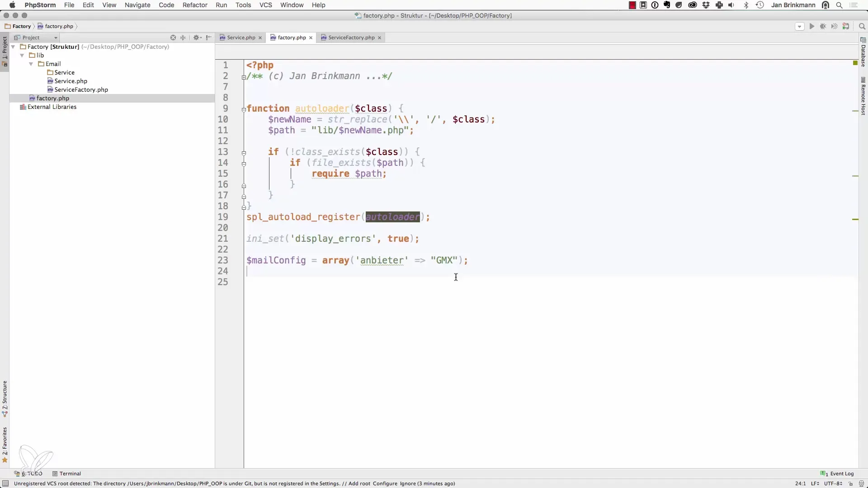This screenshot has height=488, width=868.
Task: Collapse the Email folder arrow
Action: (31, 64)
